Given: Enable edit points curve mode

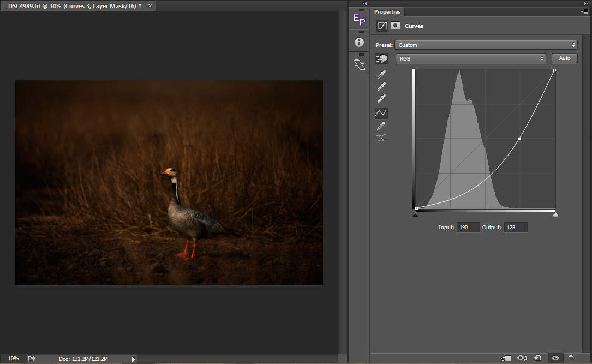Looking at the screenshot, I should pos(381,113).
